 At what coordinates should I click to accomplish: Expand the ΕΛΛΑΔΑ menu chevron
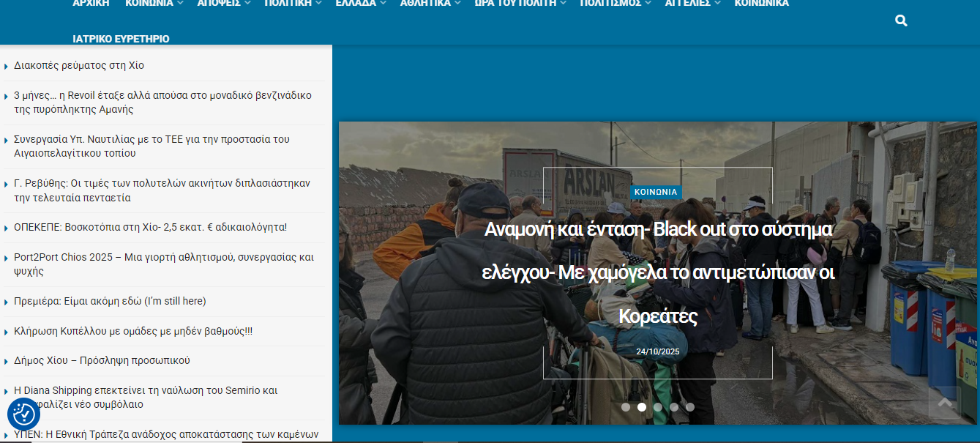(383, 4)
